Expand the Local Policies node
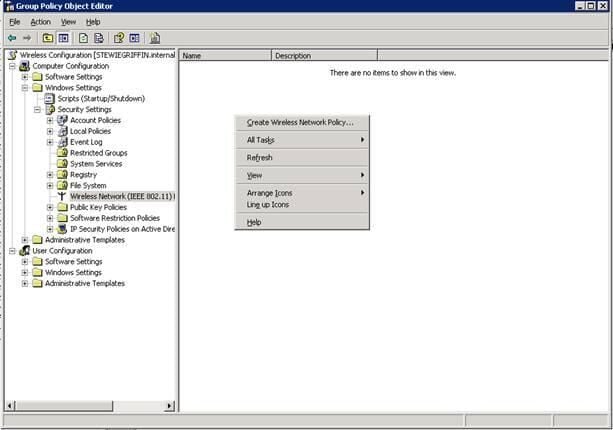The height and width of the screenshot is (430, 613). [50, 131]
